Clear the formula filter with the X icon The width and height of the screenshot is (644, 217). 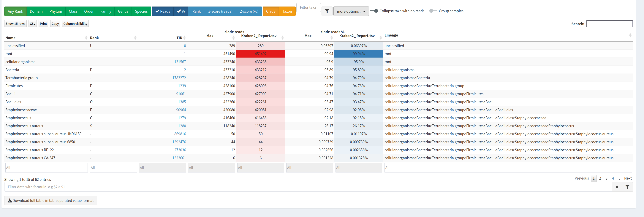(x=617, y=187)
